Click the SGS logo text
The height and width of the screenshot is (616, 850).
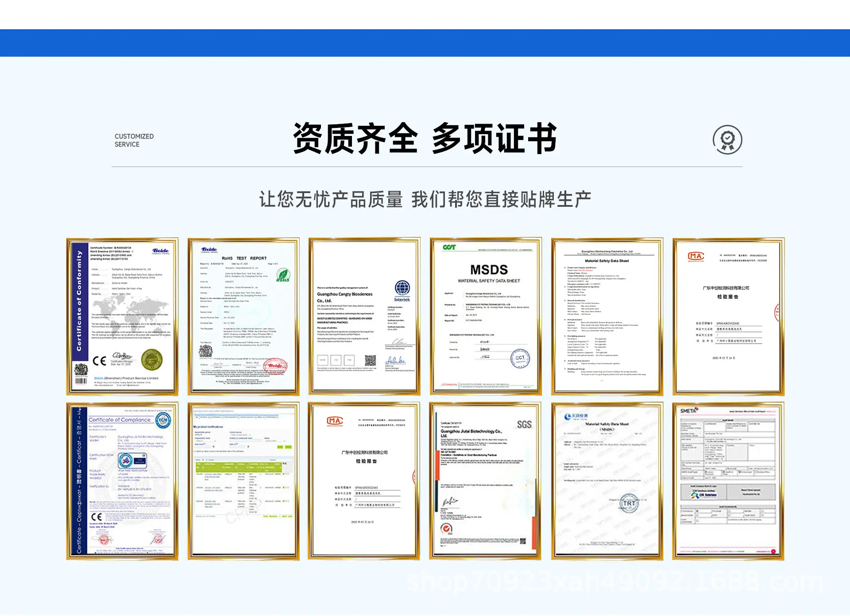click(x=524, y=424)
